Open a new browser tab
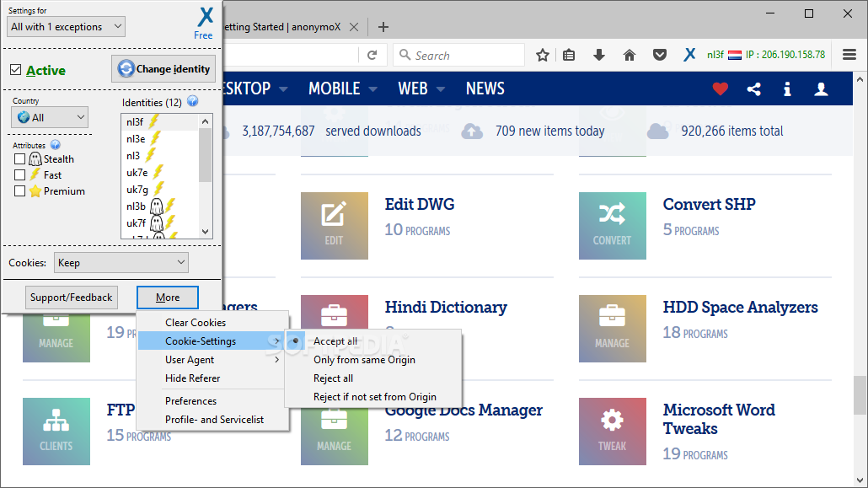Viewport: 868px width, 488px height. tap(383, 27)
